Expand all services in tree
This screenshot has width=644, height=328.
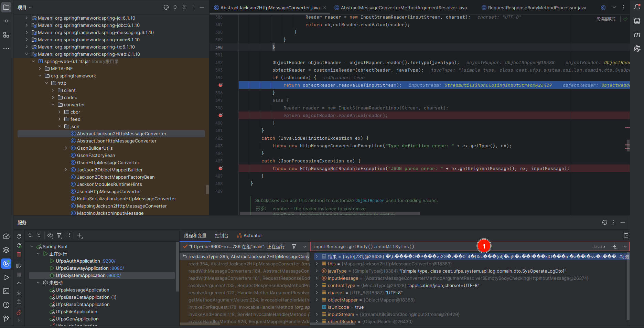(x=30, y=235)
